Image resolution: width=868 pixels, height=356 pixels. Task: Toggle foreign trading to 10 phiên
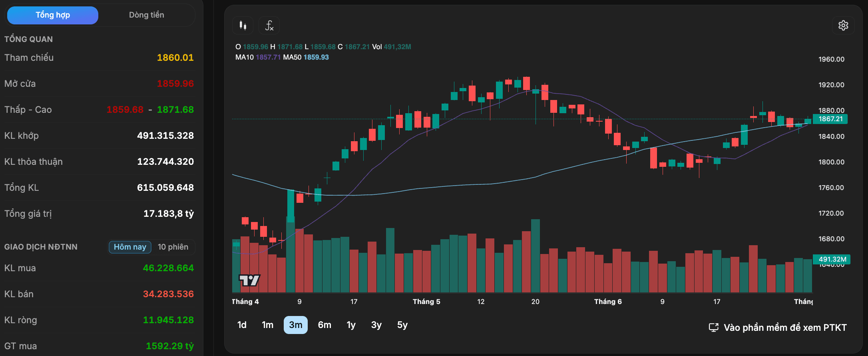(x=173, y=247)
